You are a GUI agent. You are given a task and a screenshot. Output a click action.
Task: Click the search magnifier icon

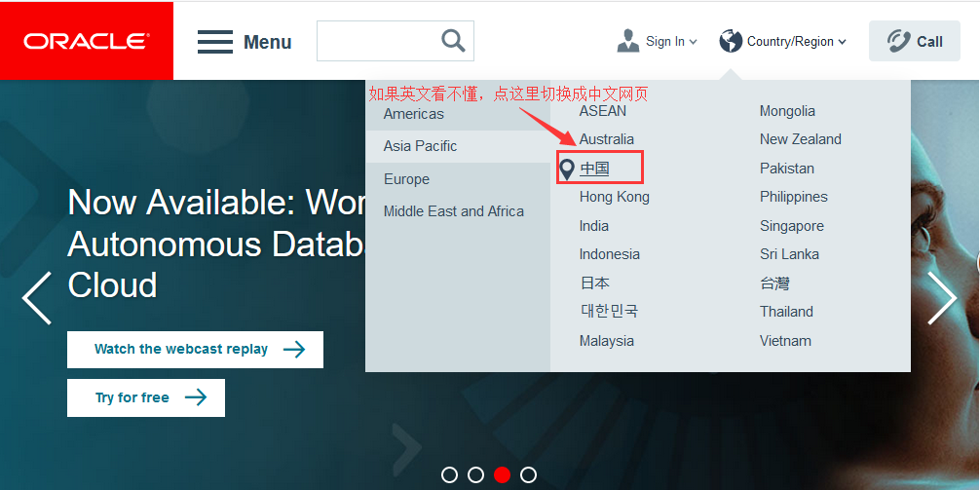pyautogui.click(x=453, y=41)
